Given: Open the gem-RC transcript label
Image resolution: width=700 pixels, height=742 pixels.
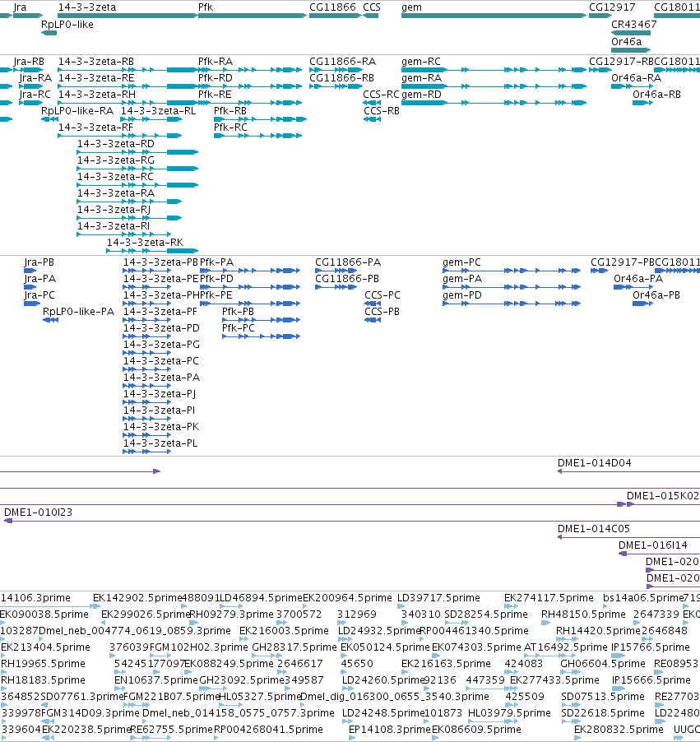Looking at the screenshot, I should [x=421, y=62].
